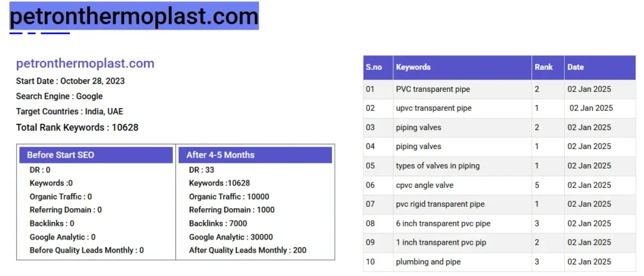Click the Keywords column header
The image size is (644, 276).
413,67
